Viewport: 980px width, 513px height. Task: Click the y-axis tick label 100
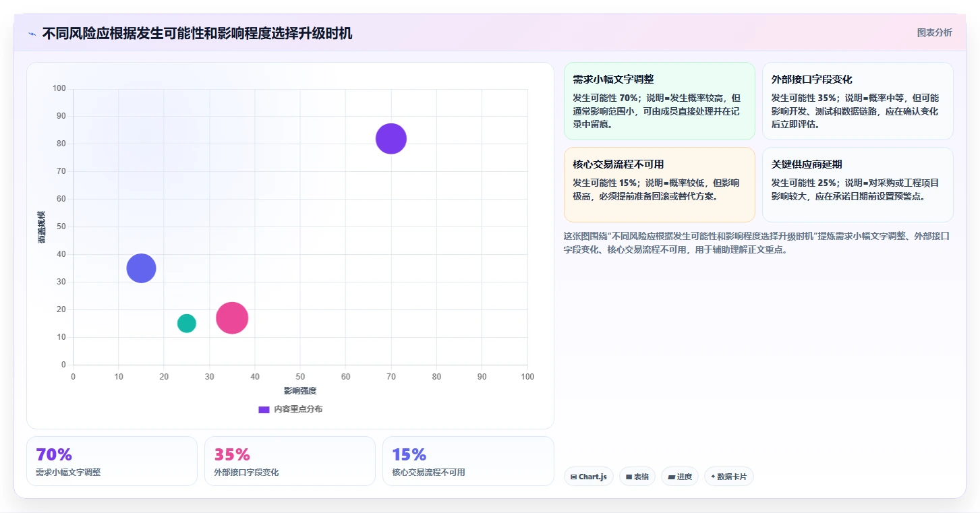pos(59,88)
